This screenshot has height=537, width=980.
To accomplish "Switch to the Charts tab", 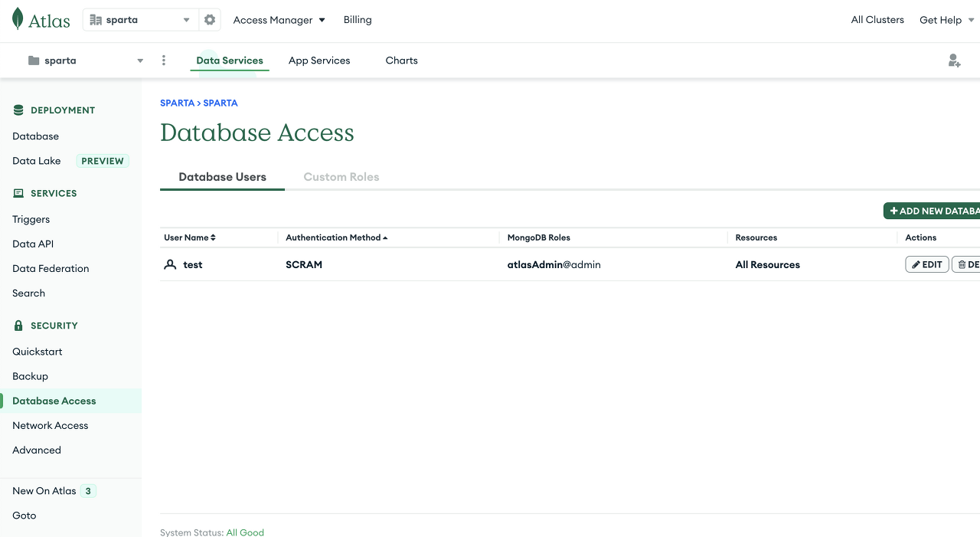I will coord(402,61).
